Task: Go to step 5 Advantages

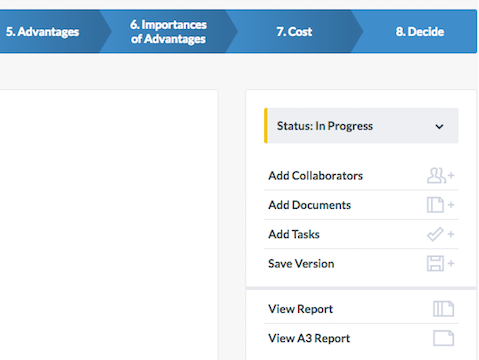Action: [x=42, y=32]
